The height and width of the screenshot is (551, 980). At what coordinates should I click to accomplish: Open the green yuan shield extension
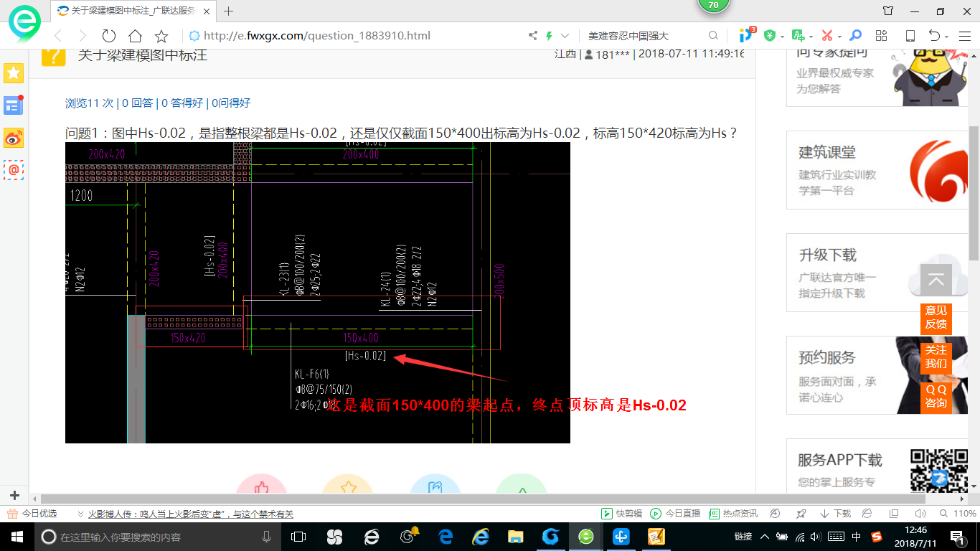pos(770,36)
